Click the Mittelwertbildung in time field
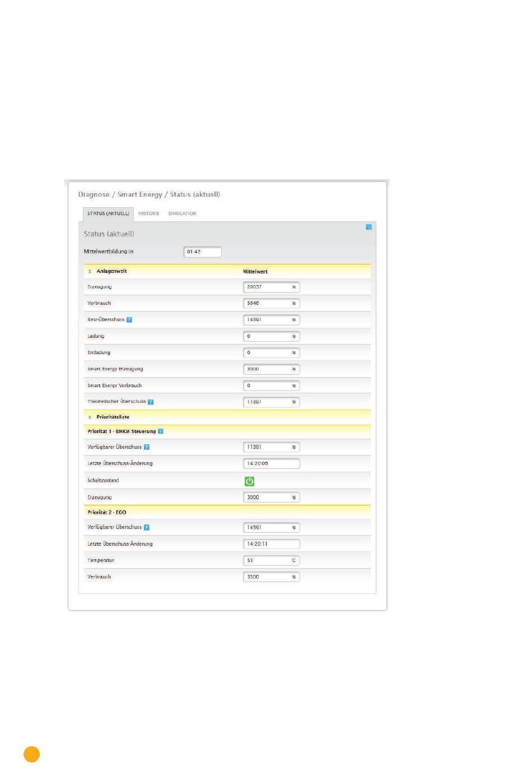 [202, 252]
